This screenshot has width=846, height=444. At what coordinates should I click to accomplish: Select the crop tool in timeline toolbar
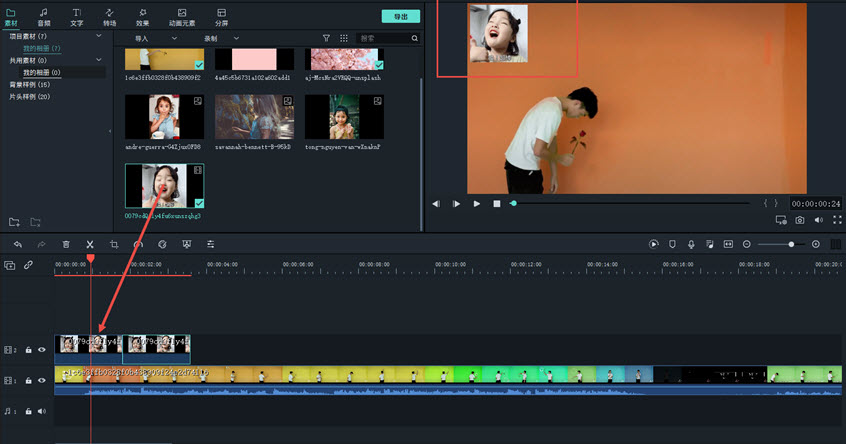pos(114,244)
